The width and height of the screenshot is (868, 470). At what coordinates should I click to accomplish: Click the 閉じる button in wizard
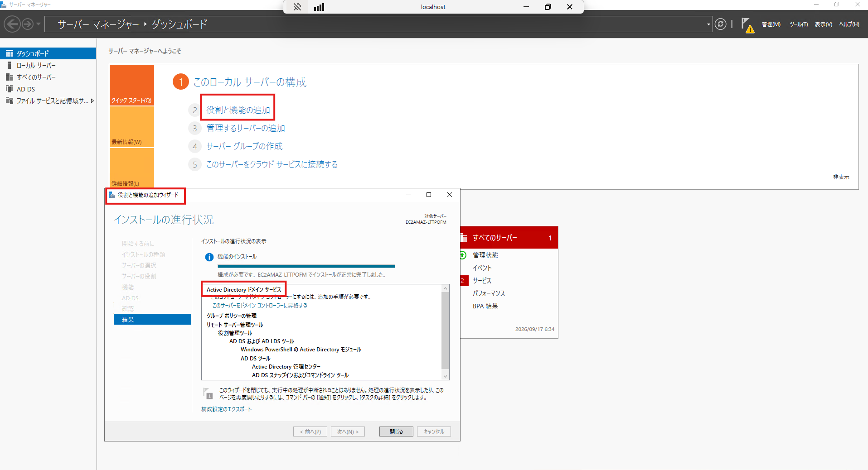point(396,432)
